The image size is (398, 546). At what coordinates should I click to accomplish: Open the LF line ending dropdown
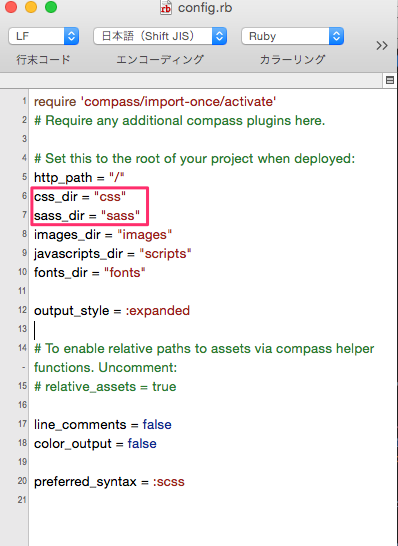(x=44, y=36)
